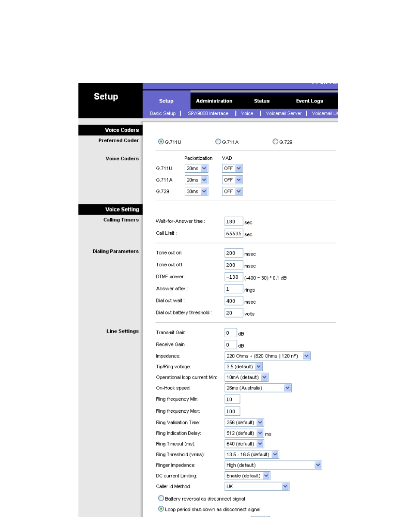Select G.711U as preferred coder

click(x=161, y=142)
